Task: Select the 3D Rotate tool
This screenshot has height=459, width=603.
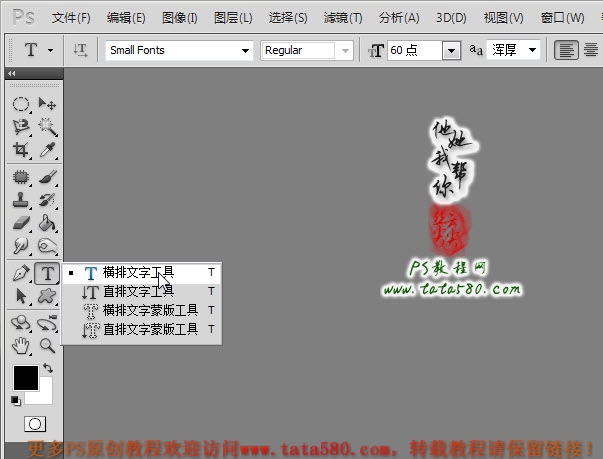Action: point(21,323)
